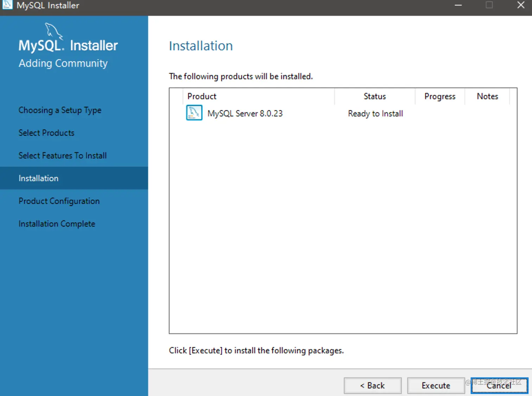The image size is (532, 396).
Task: Click the MySQL dolphin logo in sidebar
Action: (x=54, y=31)
